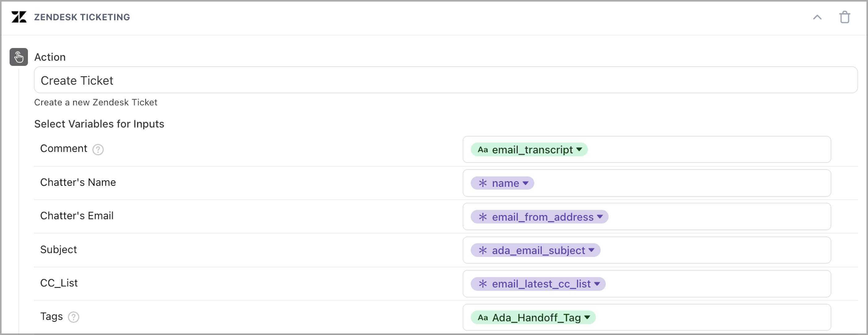Viewport: 868px width, 335px height.
Task: Click the Action hand pointer icon
Action: point(19,57)
